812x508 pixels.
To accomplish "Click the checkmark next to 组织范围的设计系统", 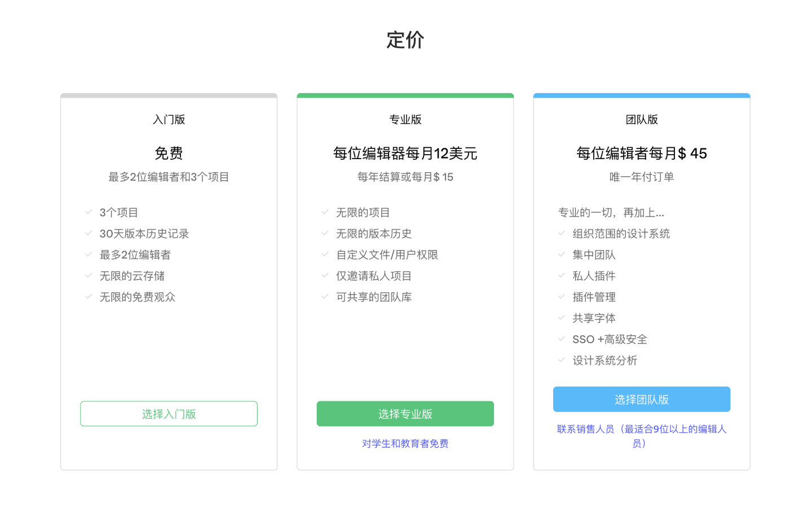I will [x=561, y=233].
